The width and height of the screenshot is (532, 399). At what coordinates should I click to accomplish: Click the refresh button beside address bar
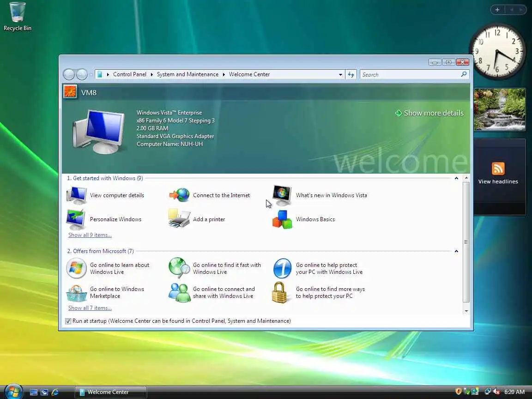pyautogui.click(x=351, y=74)
